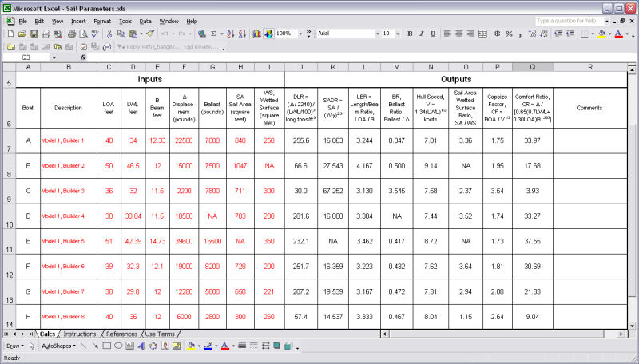Switch to the Instructions sheet tab

(x=79, y=334)
